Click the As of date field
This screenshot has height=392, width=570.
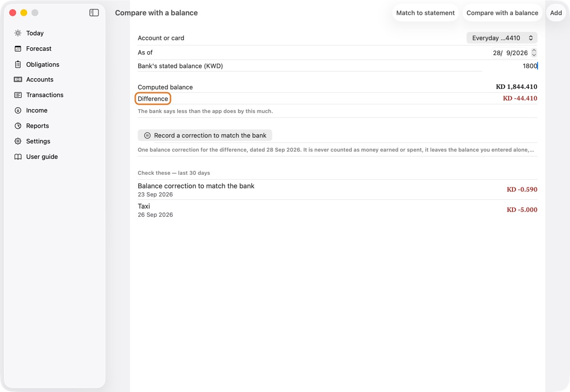point(510,53)
